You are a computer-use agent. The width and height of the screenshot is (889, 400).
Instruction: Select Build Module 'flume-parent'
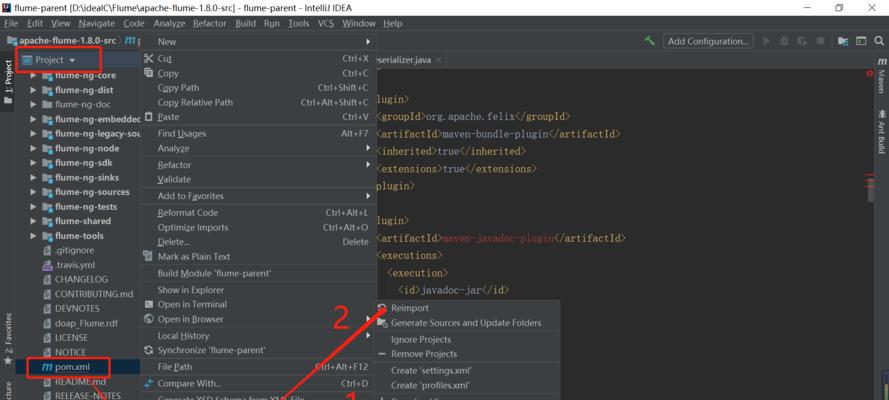click(258, 273)
